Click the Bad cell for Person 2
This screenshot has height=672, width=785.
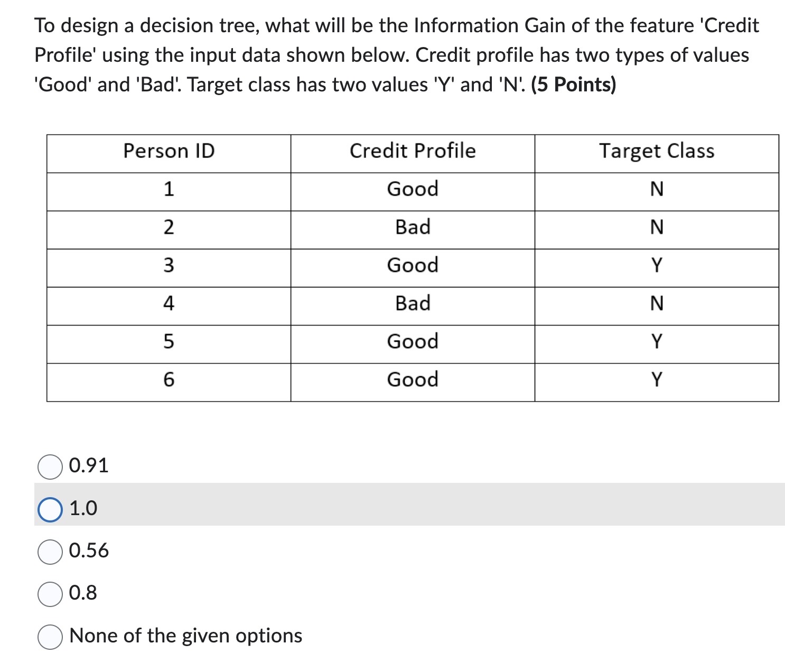point(413,227)
